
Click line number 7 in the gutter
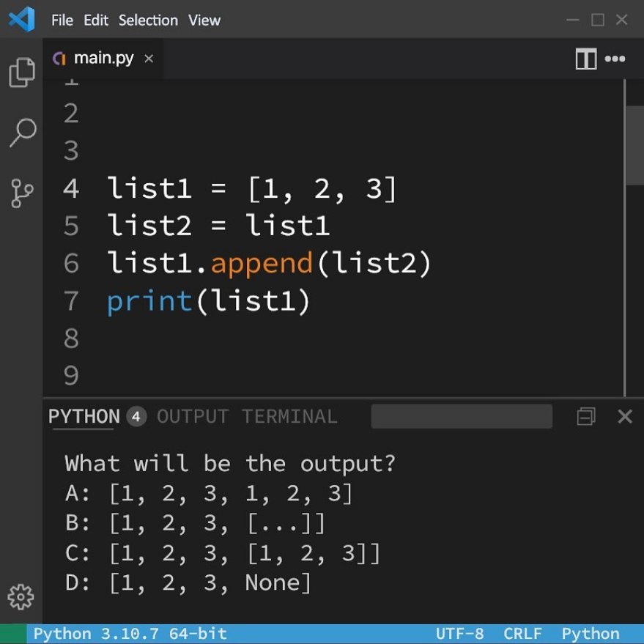(71, 300)
